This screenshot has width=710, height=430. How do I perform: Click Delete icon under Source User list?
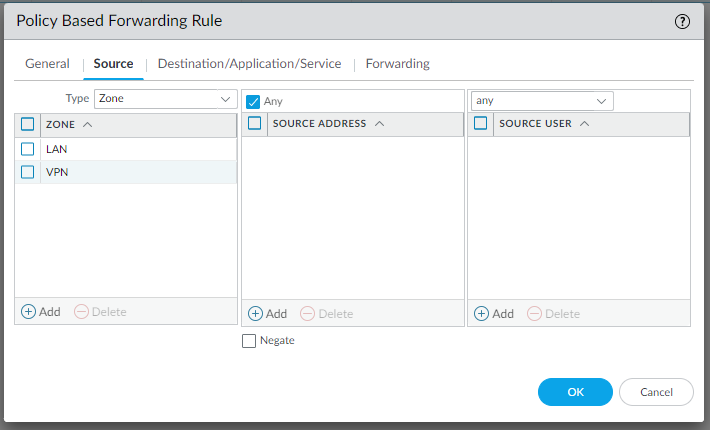point(534,314)
